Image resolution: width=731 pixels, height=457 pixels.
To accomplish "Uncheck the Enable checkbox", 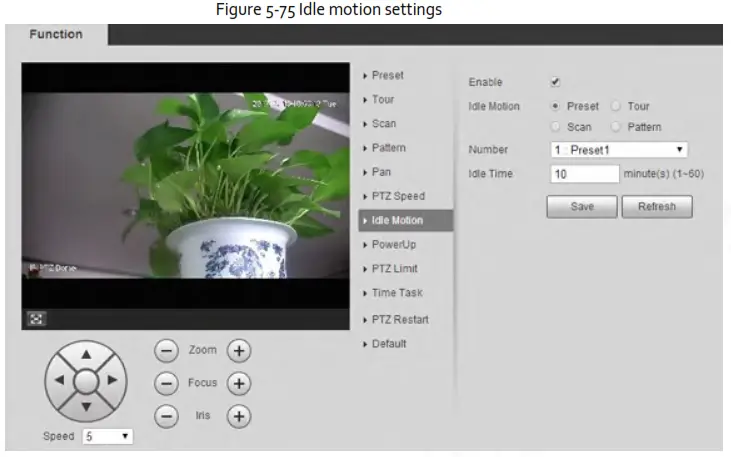I will (555, 82).
